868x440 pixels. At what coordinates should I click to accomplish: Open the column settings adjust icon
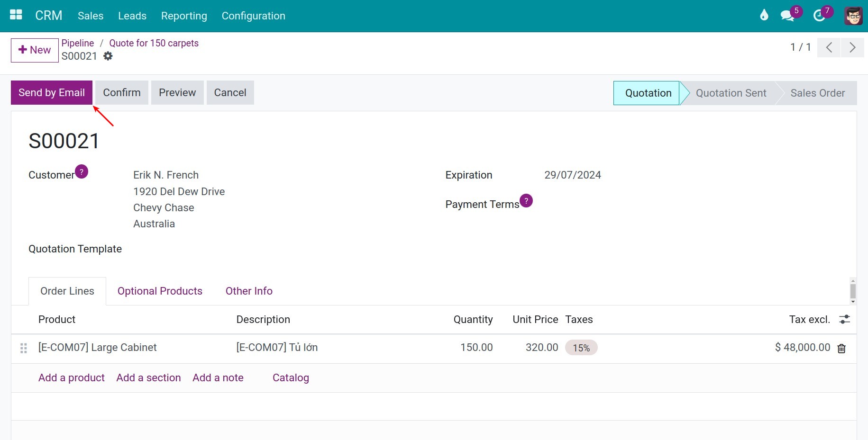pyautogui.click(x=844, y=319)
